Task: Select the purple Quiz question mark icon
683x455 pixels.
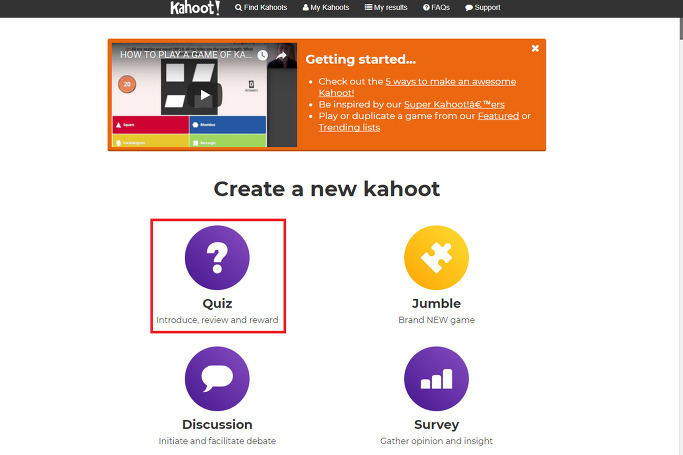Action: (x=217, y=257)
